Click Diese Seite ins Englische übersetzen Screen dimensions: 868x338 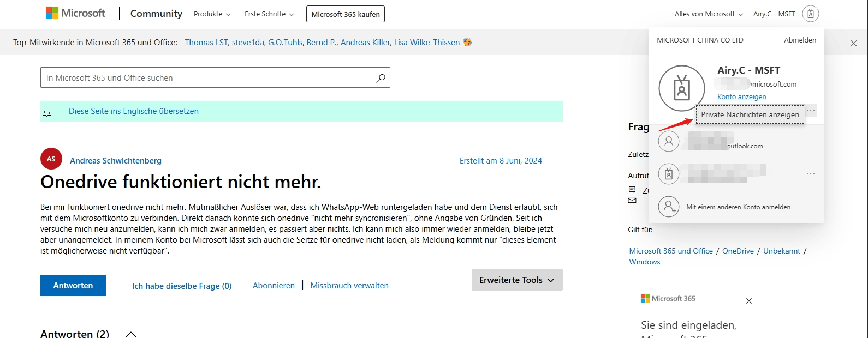[134, 111]
